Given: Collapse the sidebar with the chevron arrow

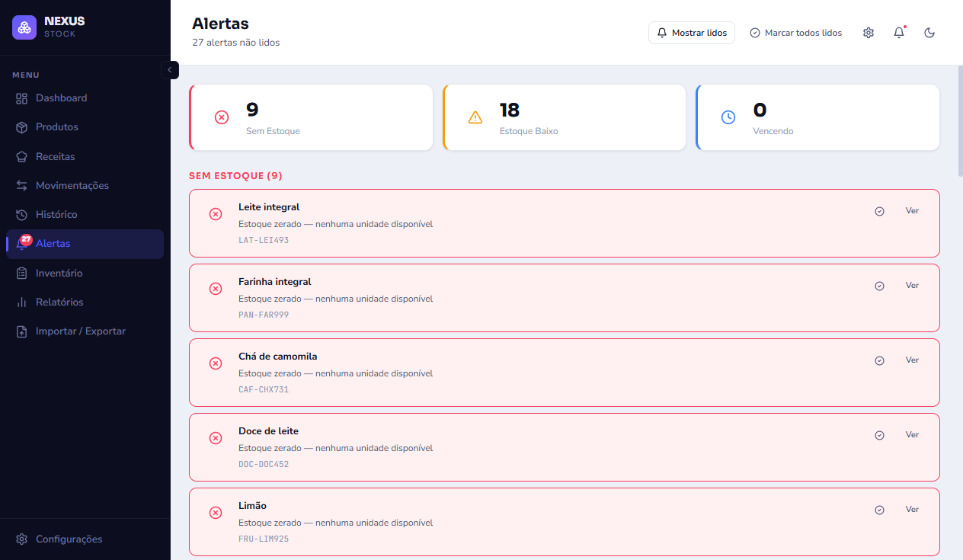Looking at the screenshot, I should pyautogui.click(x=170, y=70).
